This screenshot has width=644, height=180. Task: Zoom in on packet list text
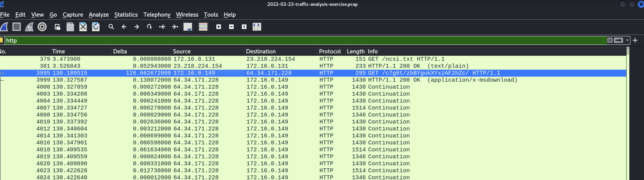[218, 27]
